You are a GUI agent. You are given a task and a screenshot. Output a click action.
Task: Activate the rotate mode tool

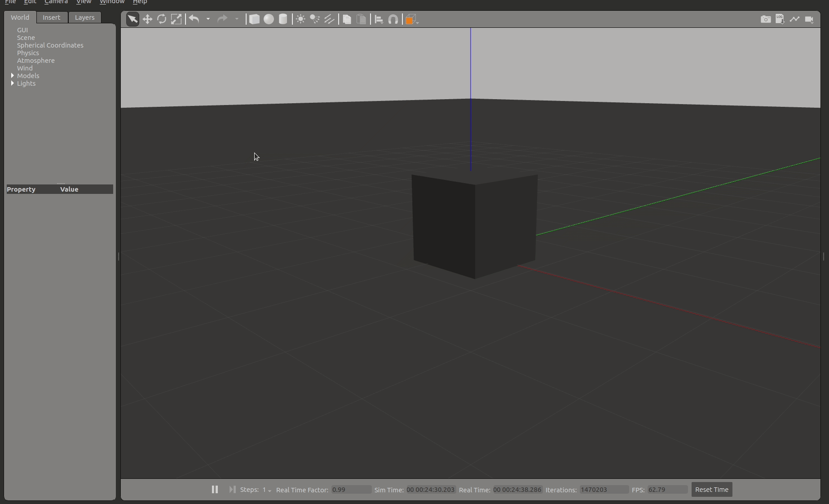162,19
